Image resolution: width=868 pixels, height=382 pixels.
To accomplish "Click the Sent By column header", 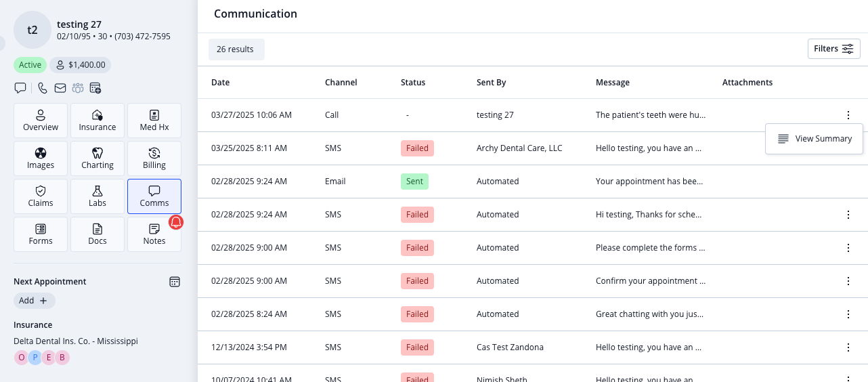I will 492,83.
